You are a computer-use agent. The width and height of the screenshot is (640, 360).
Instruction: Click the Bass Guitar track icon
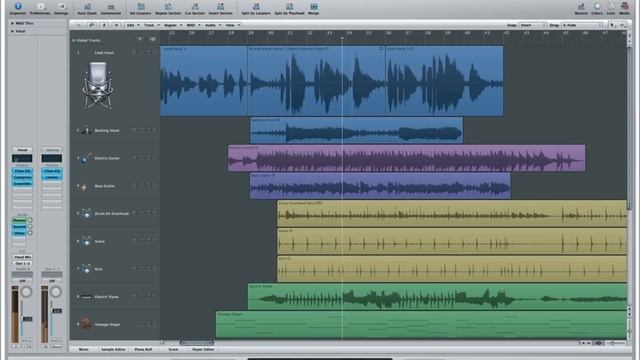pyautogui.click(x=84, y=187)
